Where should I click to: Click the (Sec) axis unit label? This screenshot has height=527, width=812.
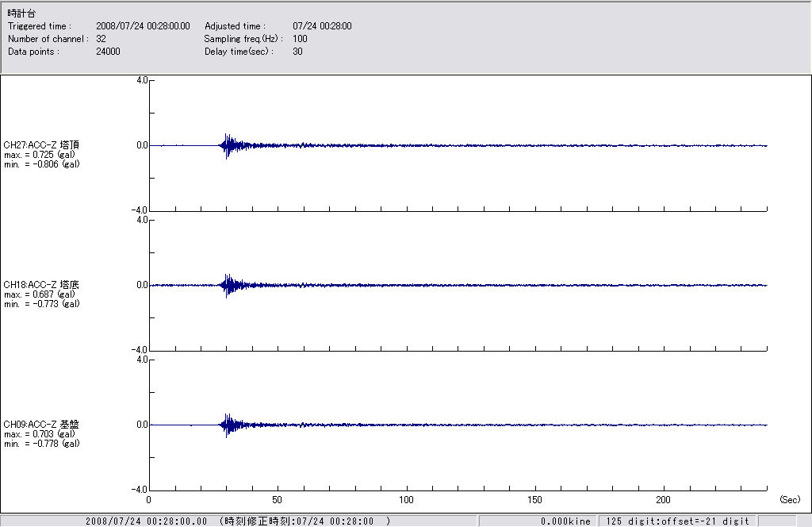[789, 500]
